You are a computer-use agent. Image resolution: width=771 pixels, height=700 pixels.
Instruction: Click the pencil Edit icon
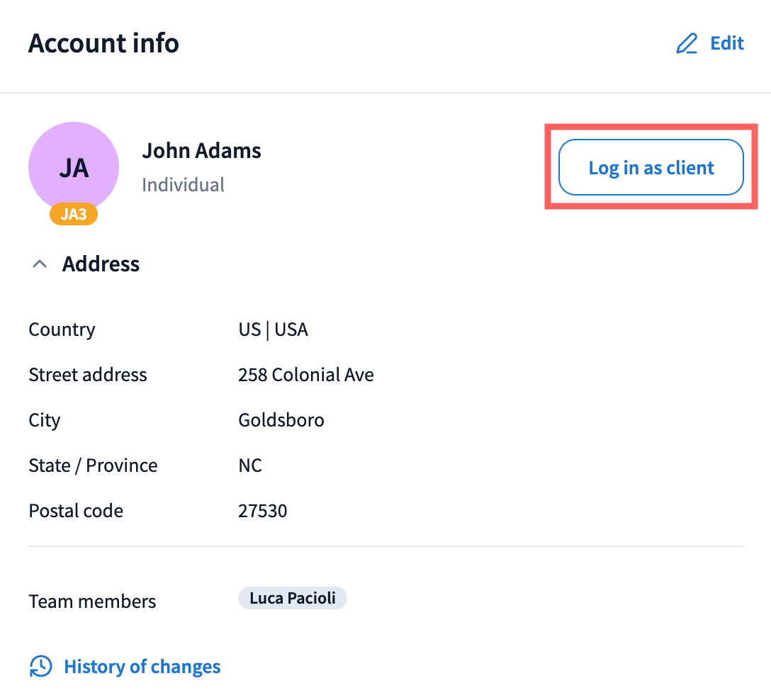(687, 44)
